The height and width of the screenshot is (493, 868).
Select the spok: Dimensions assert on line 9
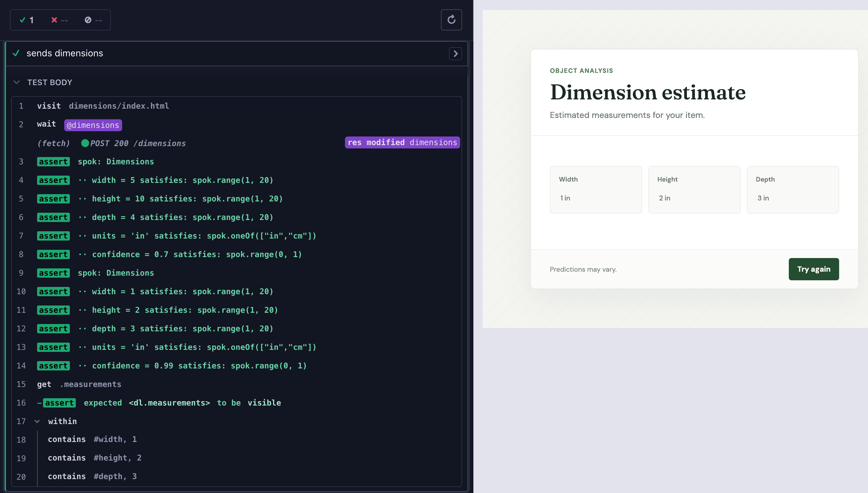click(x=236, y=273)
